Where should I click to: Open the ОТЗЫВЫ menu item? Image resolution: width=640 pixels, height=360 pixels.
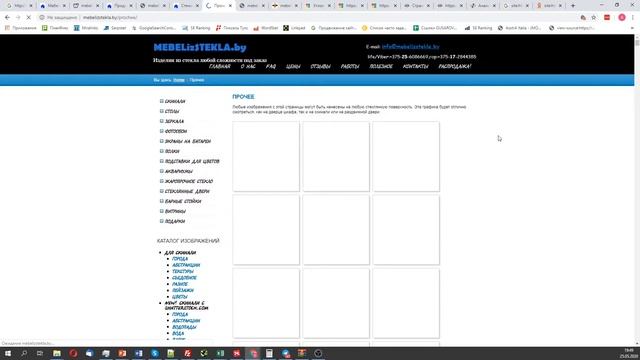[x=320, y=66]
